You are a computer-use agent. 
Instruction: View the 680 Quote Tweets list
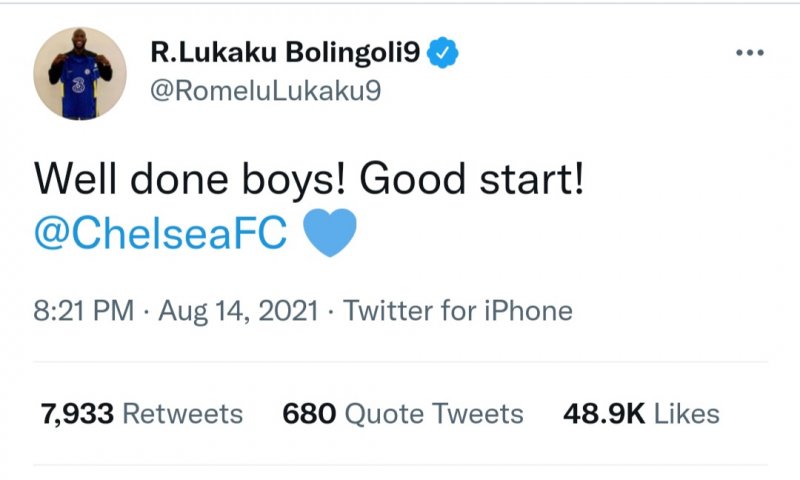403,414
